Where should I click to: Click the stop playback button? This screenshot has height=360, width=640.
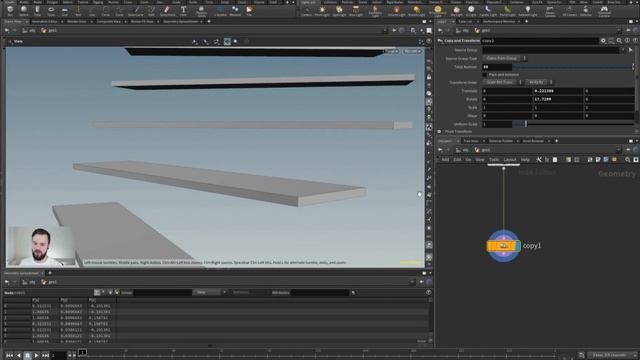click(27, 356)
